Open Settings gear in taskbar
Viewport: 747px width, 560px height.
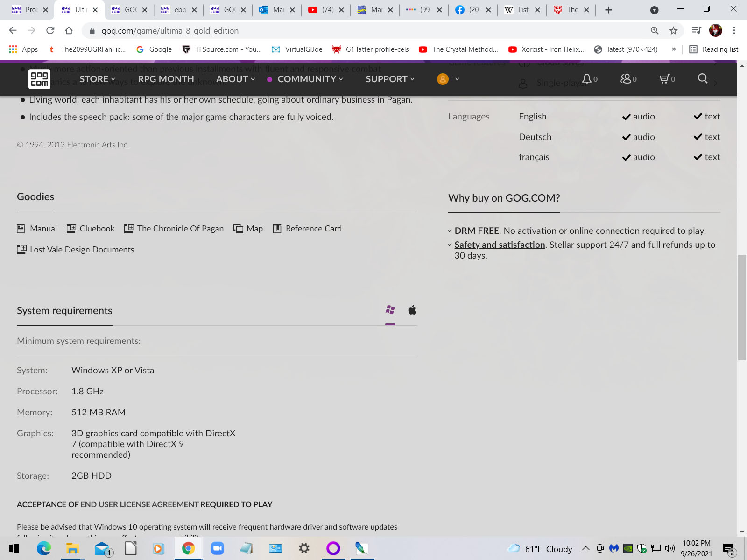pos(304,548)
